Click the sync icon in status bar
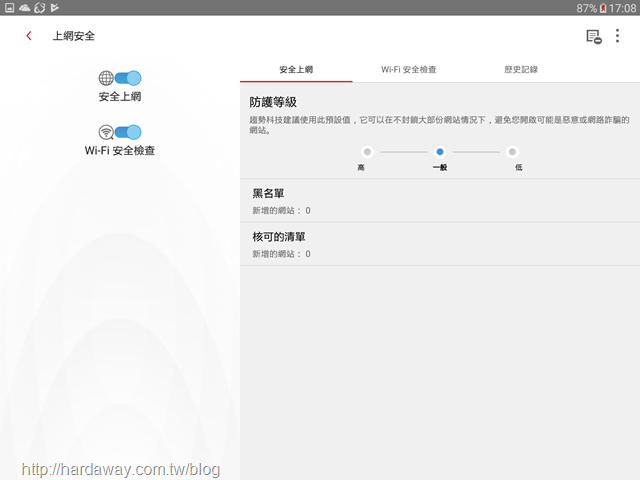 click(x=40, y=8)
